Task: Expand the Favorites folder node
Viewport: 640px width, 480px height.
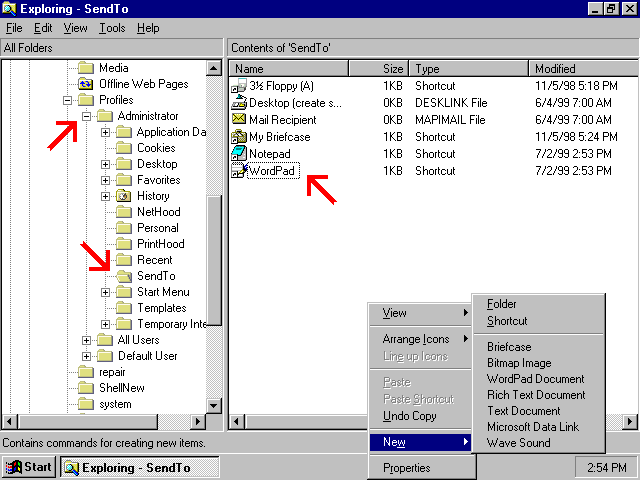Action: point(105,180)
